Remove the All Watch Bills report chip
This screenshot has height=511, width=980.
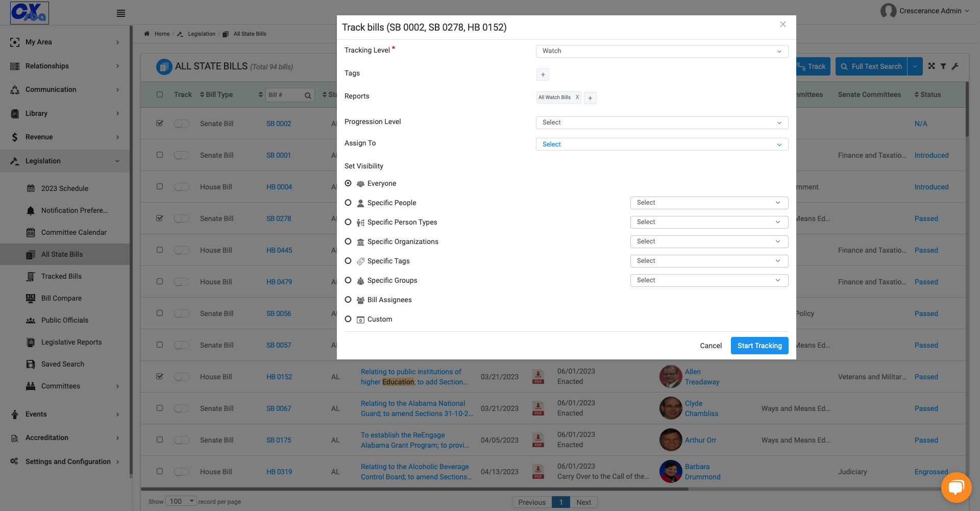click(x=577, y=97)
